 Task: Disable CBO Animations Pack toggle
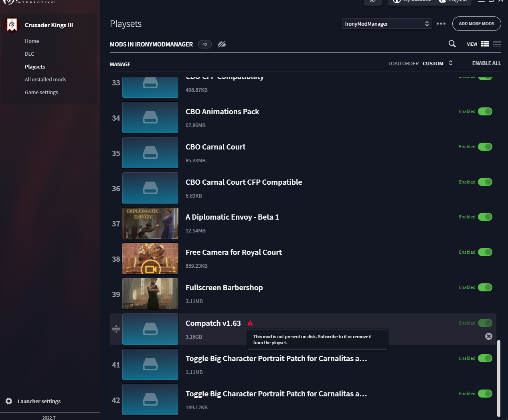485,111
